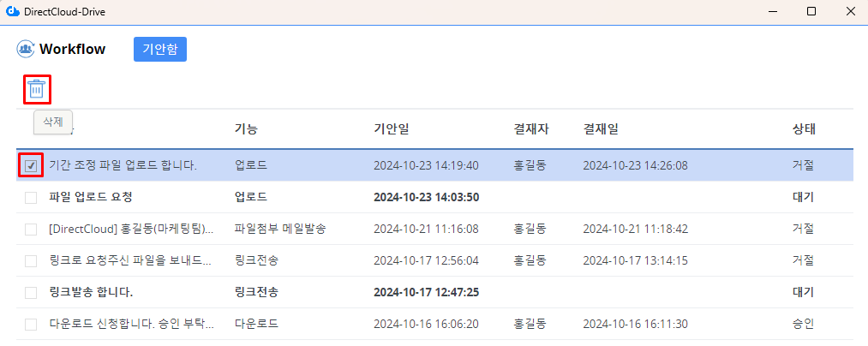Open the 파일 업로드 요청 workflow item

pos(91,197)
